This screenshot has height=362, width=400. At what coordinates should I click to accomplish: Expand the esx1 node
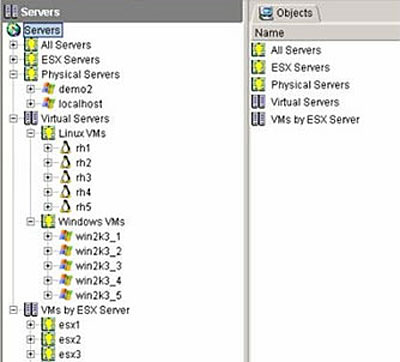click(31, 325)
